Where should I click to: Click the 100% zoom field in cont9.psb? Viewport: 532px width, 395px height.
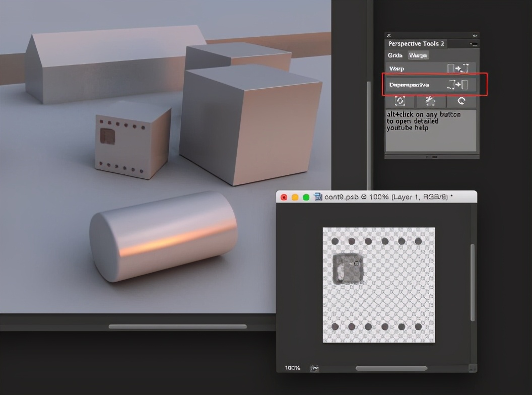pos(293,368)
